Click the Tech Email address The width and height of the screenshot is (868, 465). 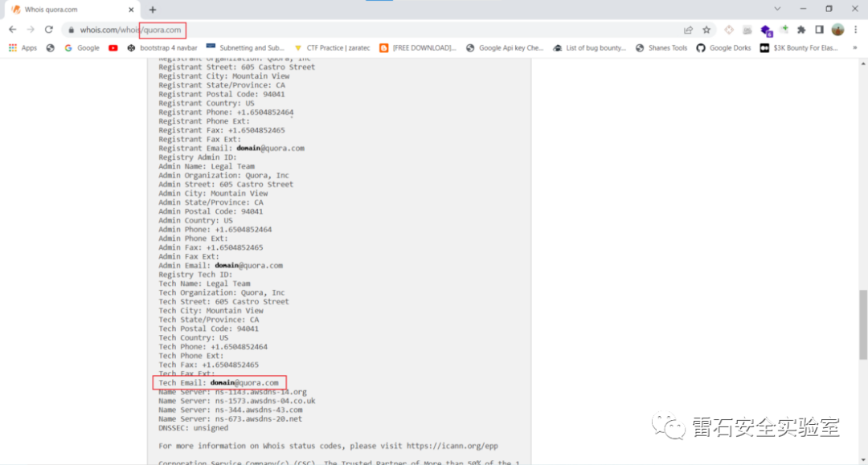point(244,382)
